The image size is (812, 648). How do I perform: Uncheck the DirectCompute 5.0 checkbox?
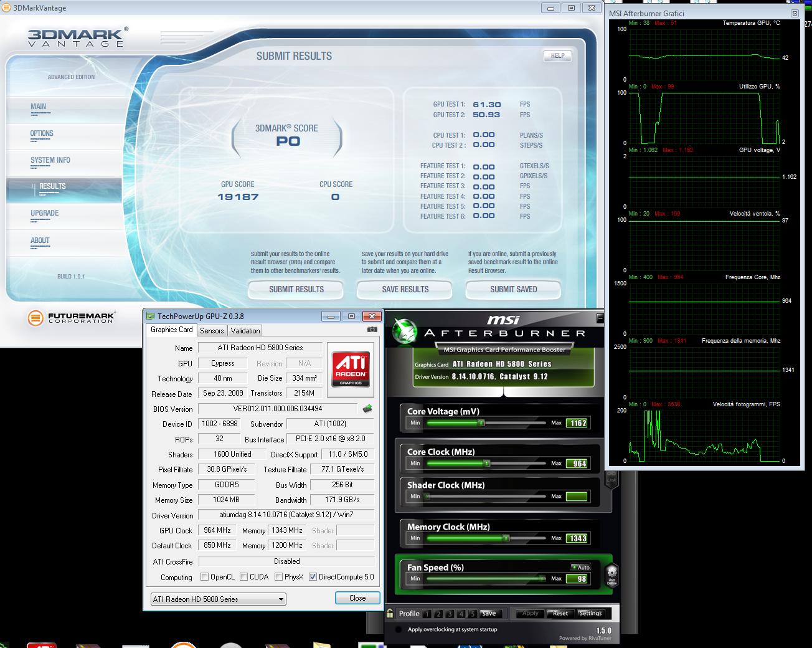313,577
